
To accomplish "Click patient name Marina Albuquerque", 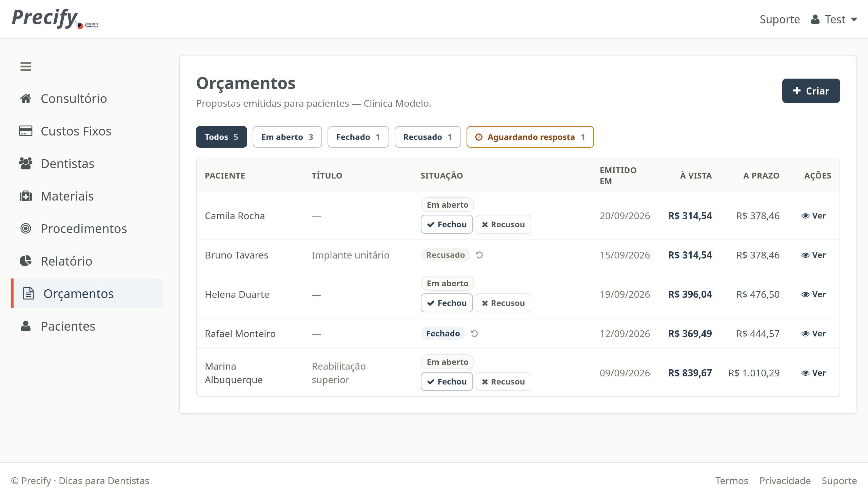I will tap(234, 373).
